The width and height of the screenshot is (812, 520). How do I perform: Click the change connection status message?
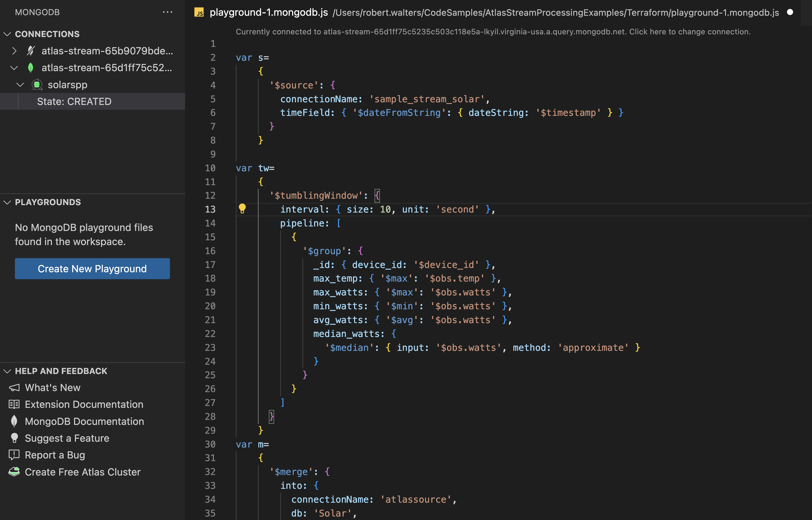click(493, 32)
